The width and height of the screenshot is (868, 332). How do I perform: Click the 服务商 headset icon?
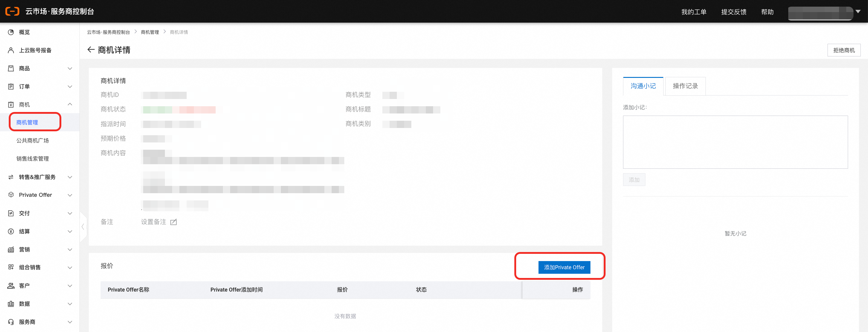click(x=11, y=322)
